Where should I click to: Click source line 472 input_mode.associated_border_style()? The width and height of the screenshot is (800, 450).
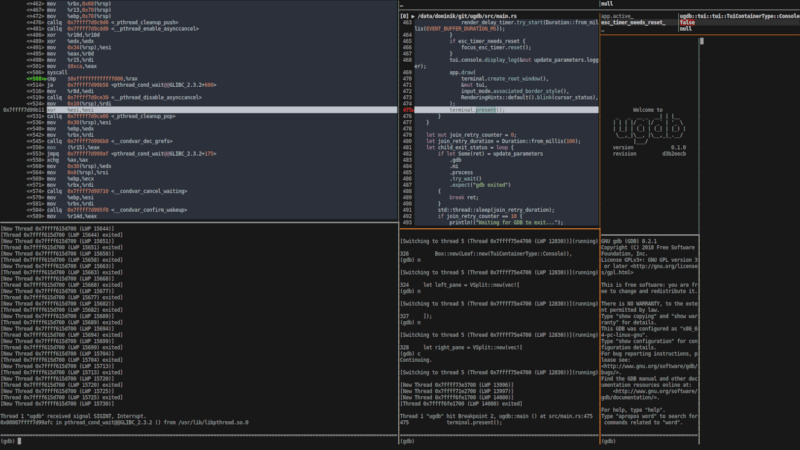pos(515,91)
